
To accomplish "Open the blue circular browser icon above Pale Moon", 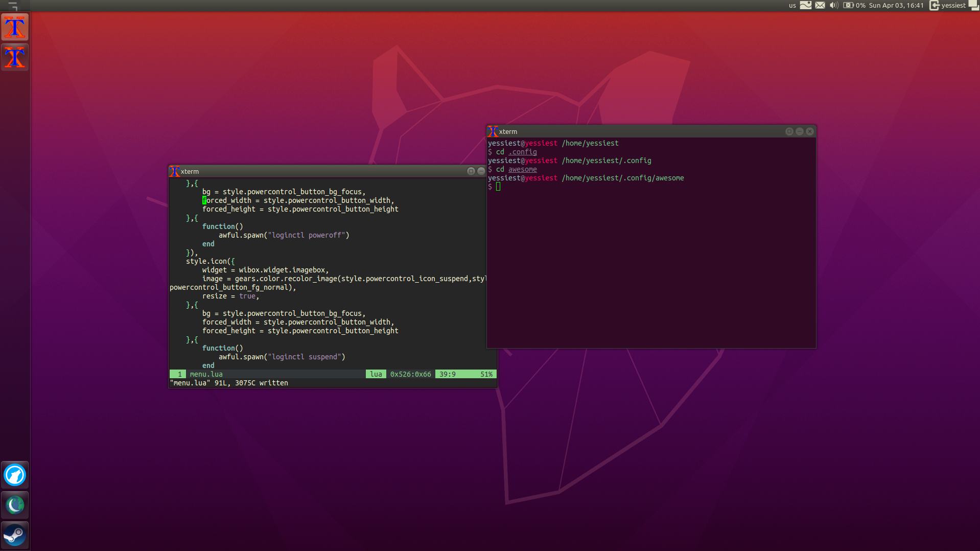I will pos(15,475).
